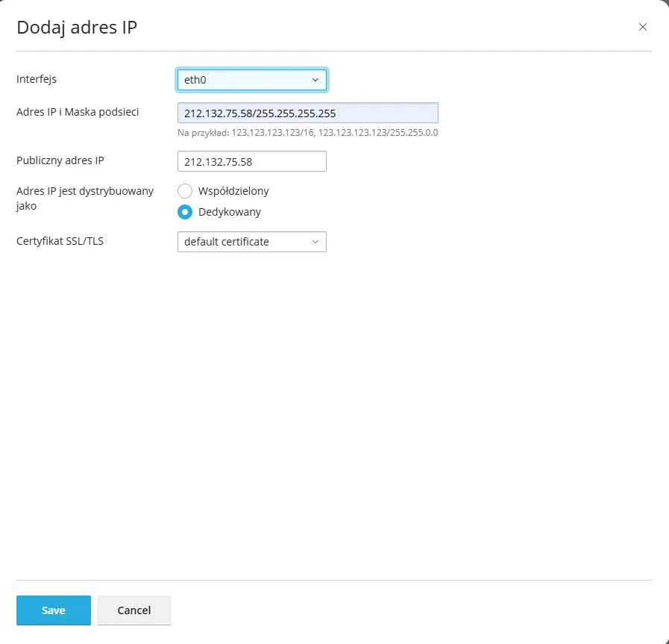Click the Certyfikat SSL/TLS label
This screenshot has width=669, height=644.
pyautogui.click(x=60, y=241)
